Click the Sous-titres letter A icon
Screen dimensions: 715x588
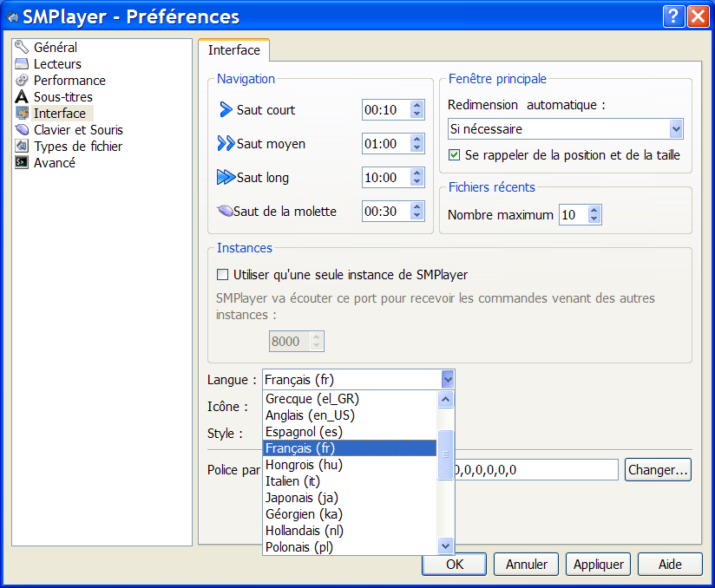[x=22, y=96]
